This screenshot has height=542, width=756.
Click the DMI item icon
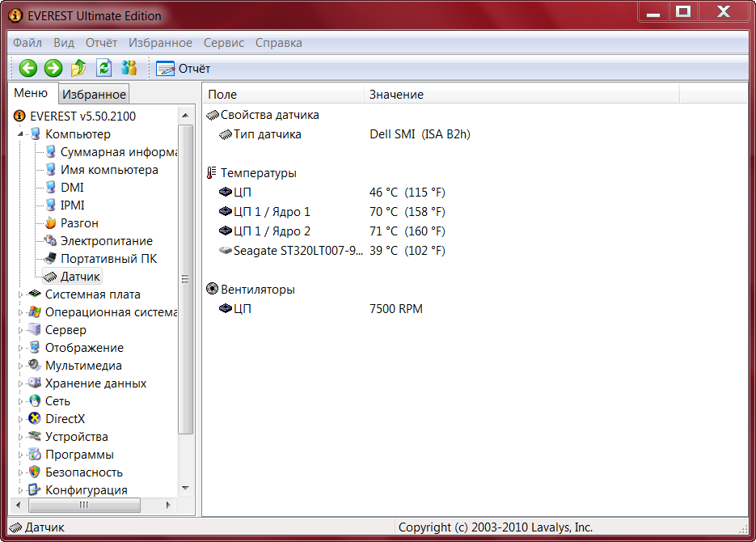click(x=51, y=187)
